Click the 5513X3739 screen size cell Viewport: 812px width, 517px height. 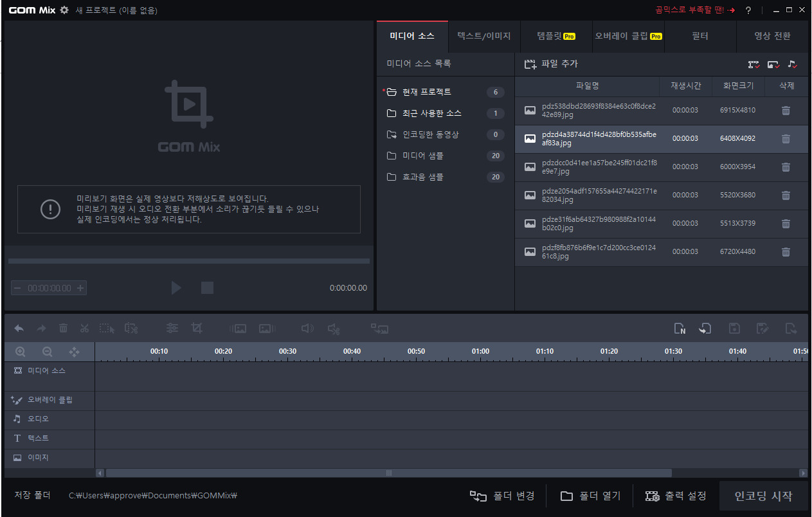pos(737,224)
